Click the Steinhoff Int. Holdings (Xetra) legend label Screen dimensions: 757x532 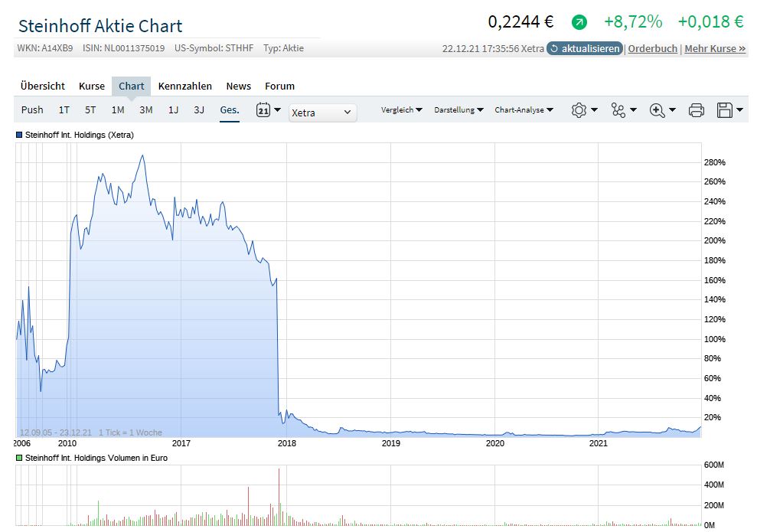[79, 135]
